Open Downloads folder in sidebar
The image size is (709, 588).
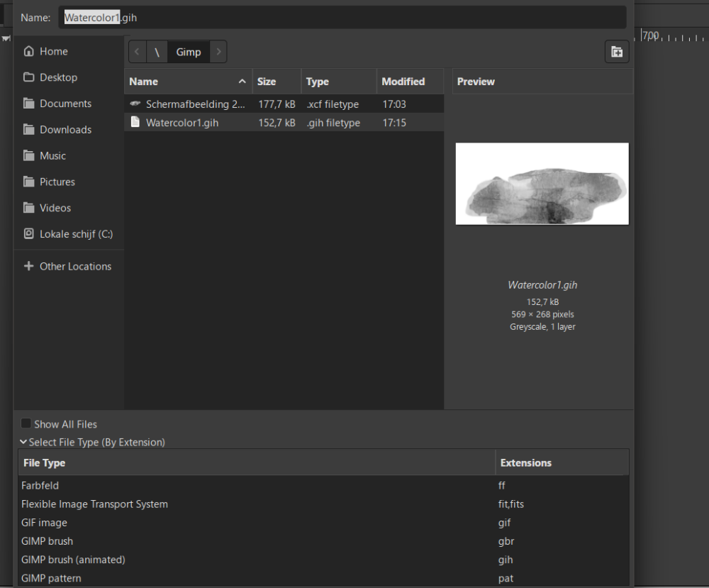click(65, 130)
